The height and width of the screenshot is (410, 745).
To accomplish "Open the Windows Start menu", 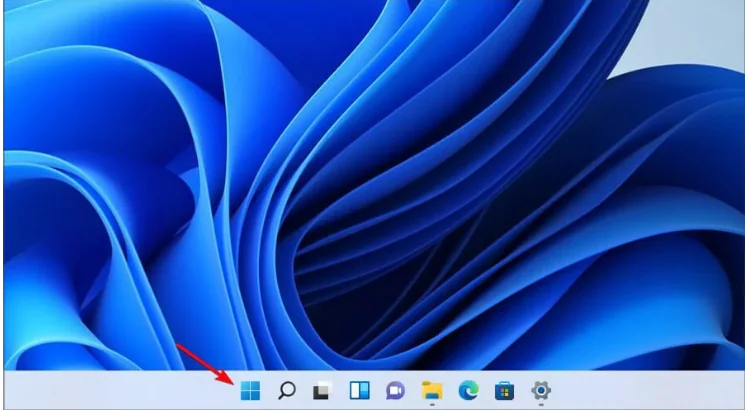I will point(249,390).
